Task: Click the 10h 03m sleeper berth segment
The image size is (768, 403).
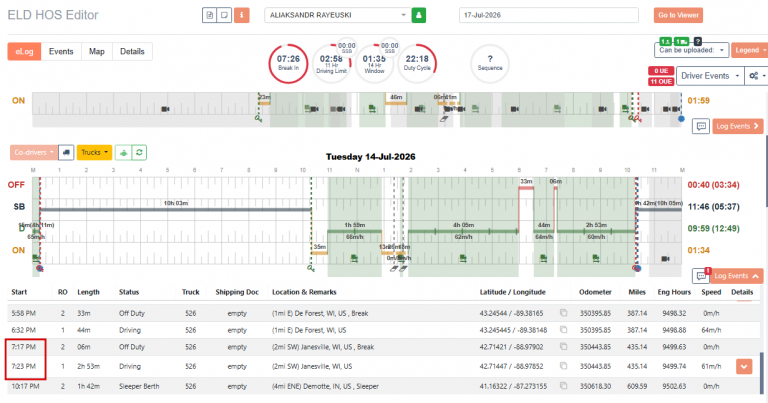Action: tap(175, 210)
